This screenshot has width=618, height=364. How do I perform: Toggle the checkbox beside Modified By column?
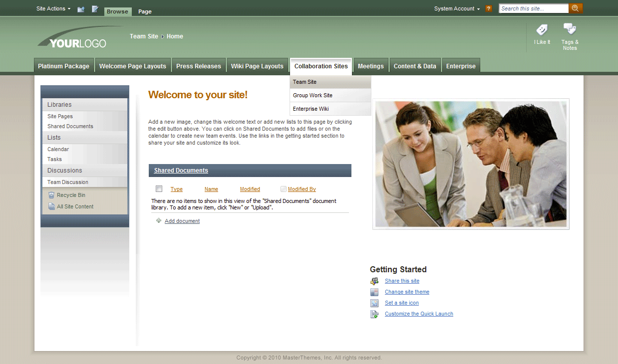284,188
